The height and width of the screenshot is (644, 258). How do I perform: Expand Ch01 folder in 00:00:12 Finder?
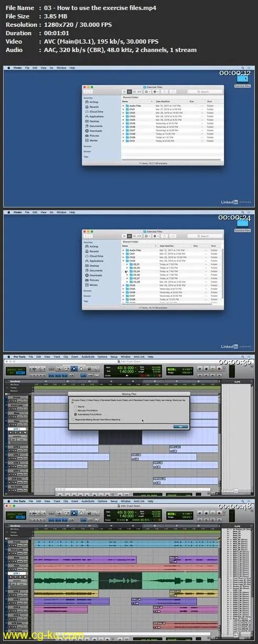click(x=123, y=109)
